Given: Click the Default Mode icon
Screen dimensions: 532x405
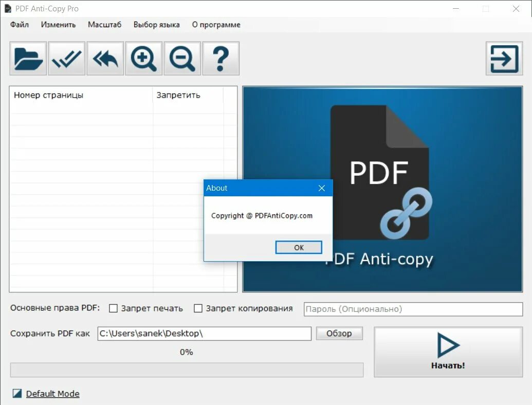Looking at the screenshot, I should point(17,394).
